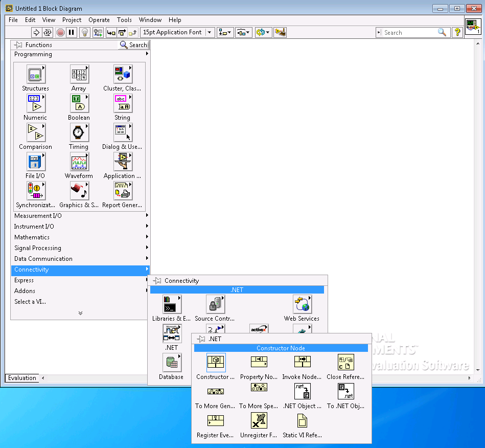The width and height of the screenshot is (485, 448).
Task: Expand the Align Objects dropdown
Action: (225, 32)
